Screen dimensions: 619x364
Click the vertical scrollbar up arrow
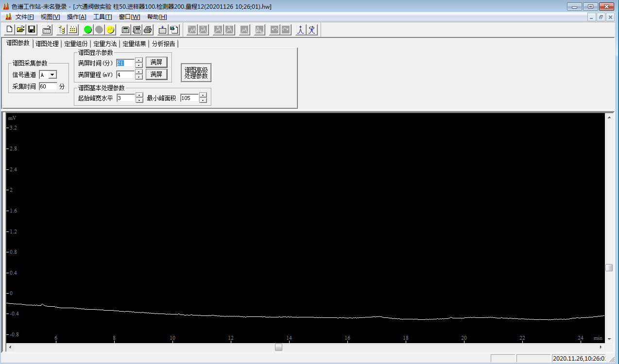click(x=609, y=117)
